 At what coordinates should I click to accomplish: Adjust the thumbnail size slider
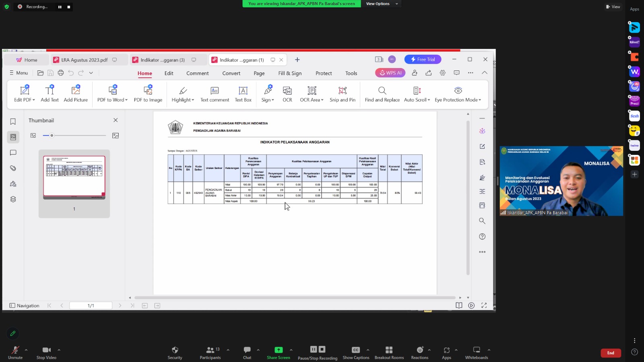coord(52,136)
